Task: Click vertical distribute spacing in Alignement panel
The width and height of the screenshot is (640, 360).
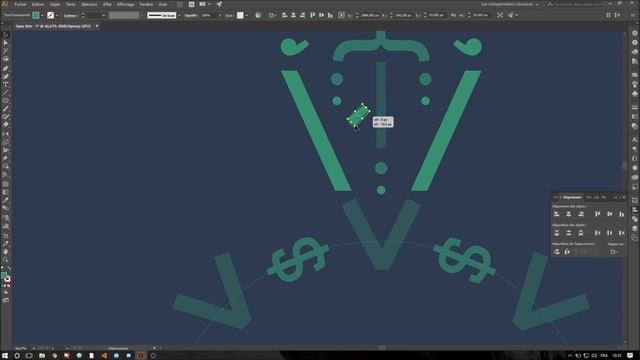Action: point(557,252)
